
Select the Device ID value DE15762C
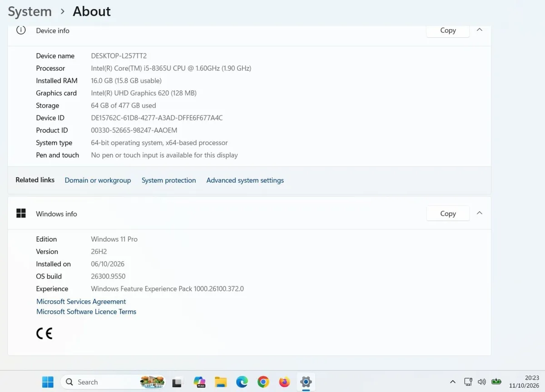tap(157, 118)
